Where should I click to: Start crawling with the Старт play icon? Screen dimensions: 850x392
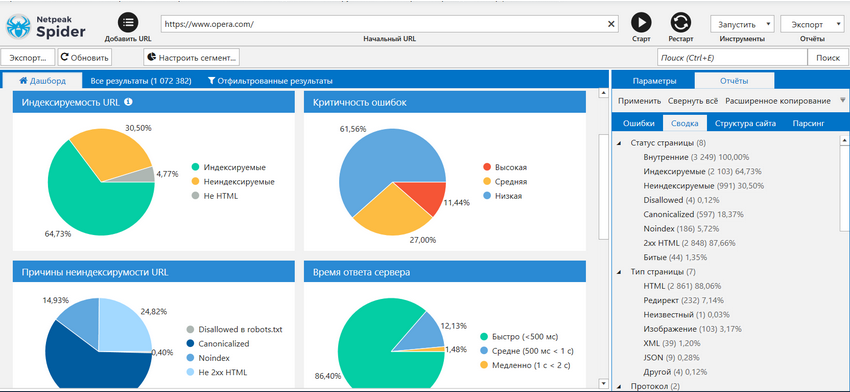pos(641,23)
